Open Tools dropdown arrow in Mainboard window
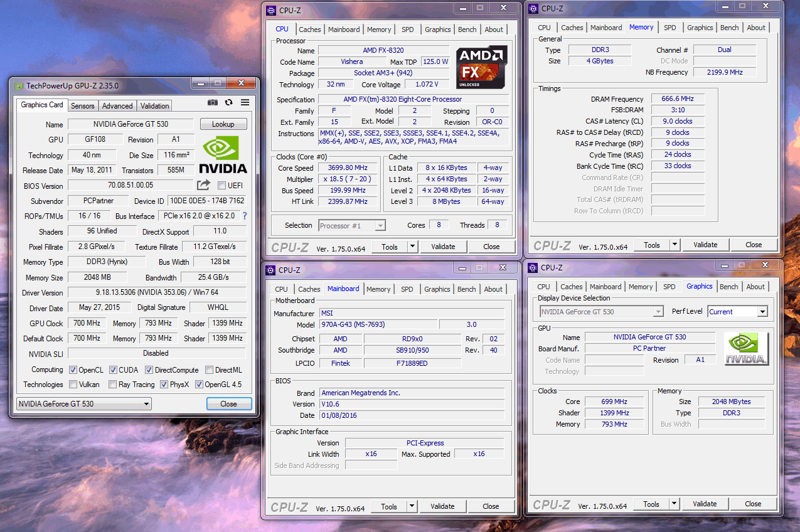 click(412, 506)
